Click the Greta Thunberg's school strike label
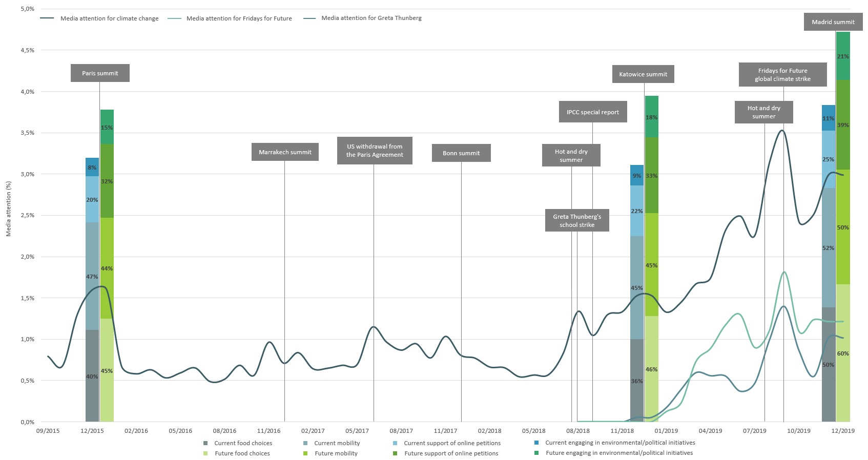 [x=577, y=220]
